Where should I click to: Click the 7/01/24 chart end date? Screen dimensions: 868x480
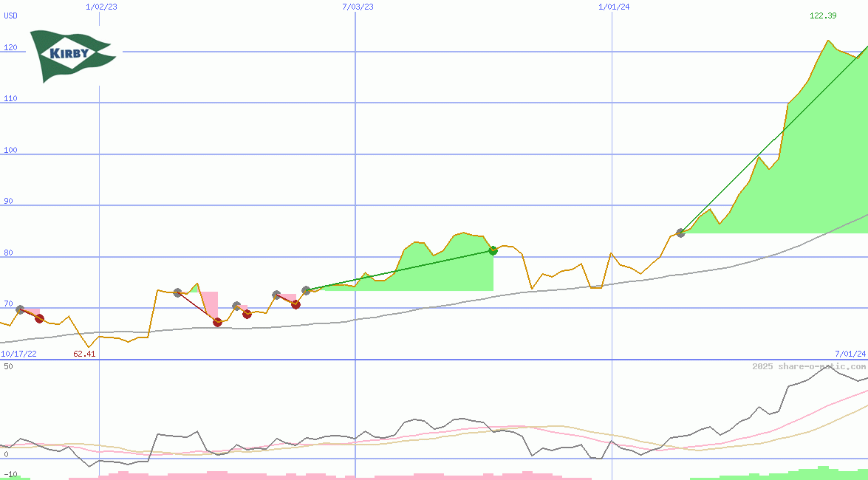click(x=850, y=354)
